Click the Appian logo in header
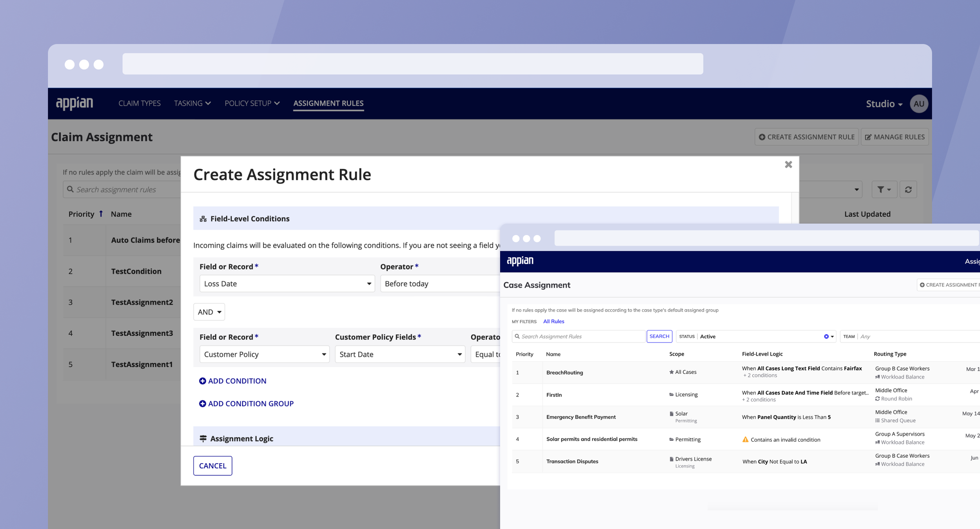This screenshot has width=980, height=529. 74,103
